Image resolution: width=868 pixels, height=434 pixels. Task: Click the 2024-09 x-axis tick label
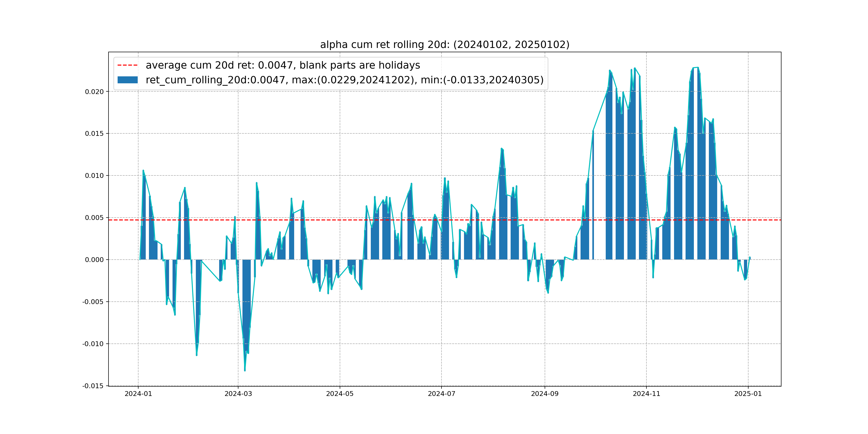click(x=545, y=394)
